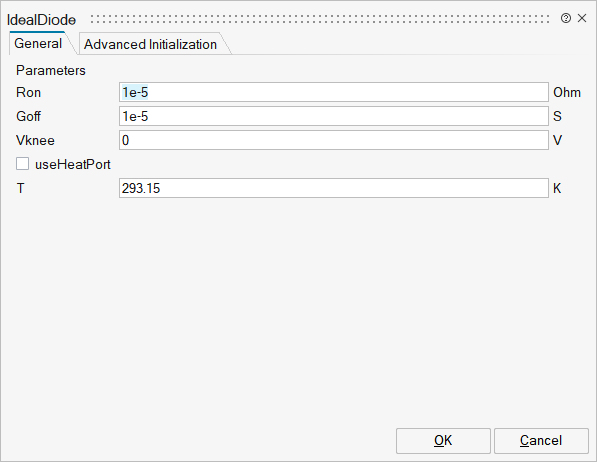Viewport: 597px width, 462px height.
Task: Click the Ron value input field
Action: [x=334, y=92]
